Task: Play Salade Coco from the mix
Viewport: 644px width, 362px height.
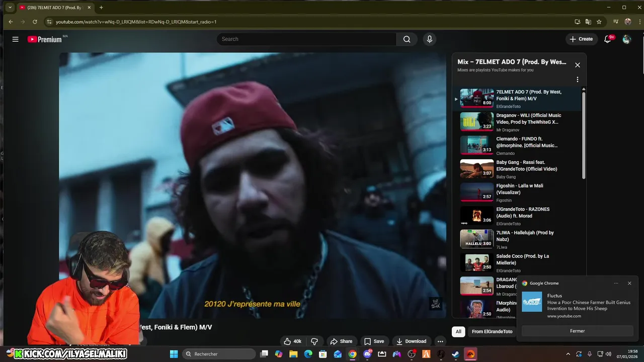Action: 518,263
